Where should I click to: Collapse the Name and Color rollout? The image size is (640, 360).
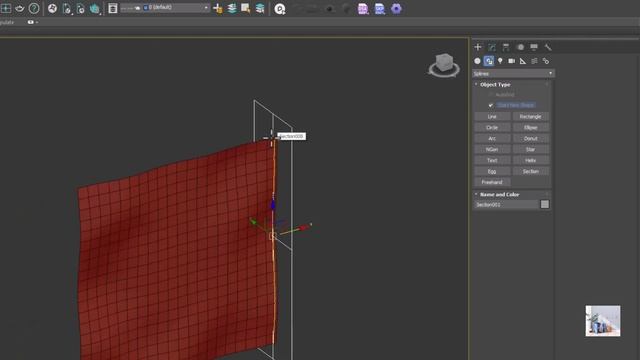pos(499,194)
